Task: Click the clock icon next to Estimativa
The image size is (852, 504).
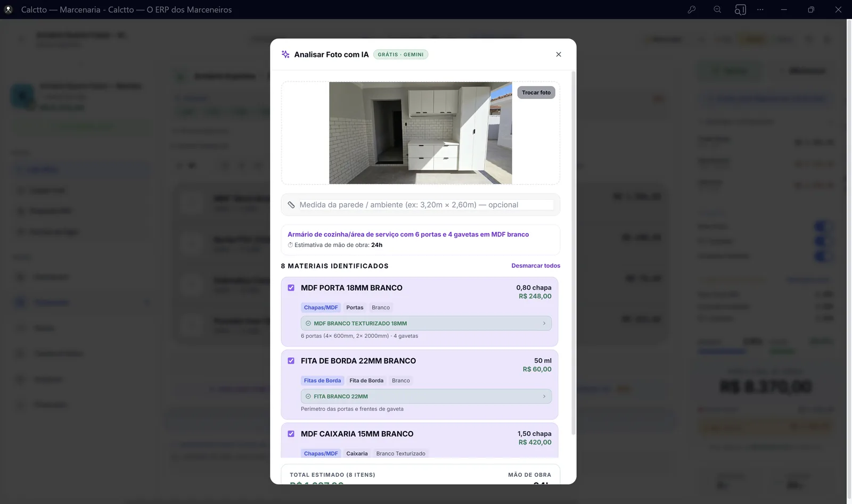Action: [290, 245]
